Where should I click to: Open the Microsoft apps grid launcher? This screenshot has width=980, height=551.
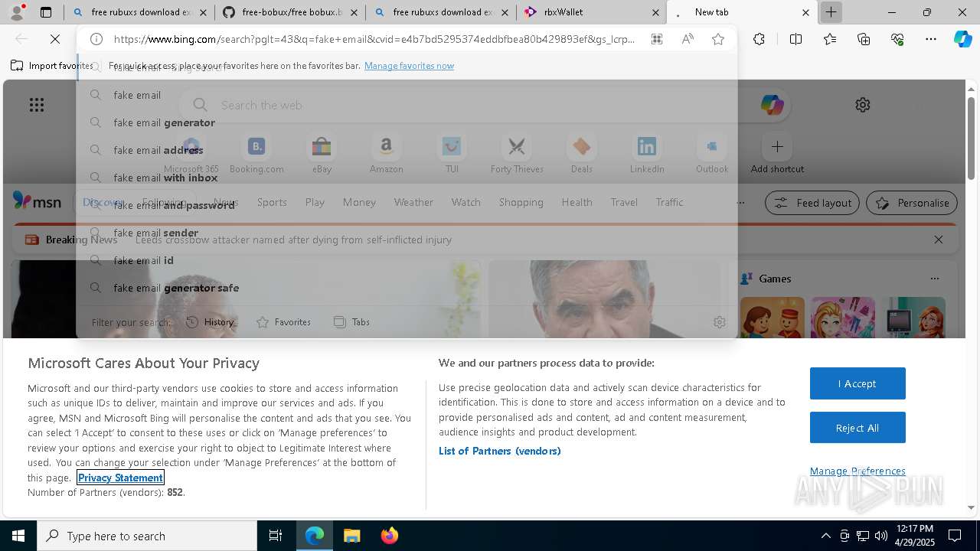[37, 105]
